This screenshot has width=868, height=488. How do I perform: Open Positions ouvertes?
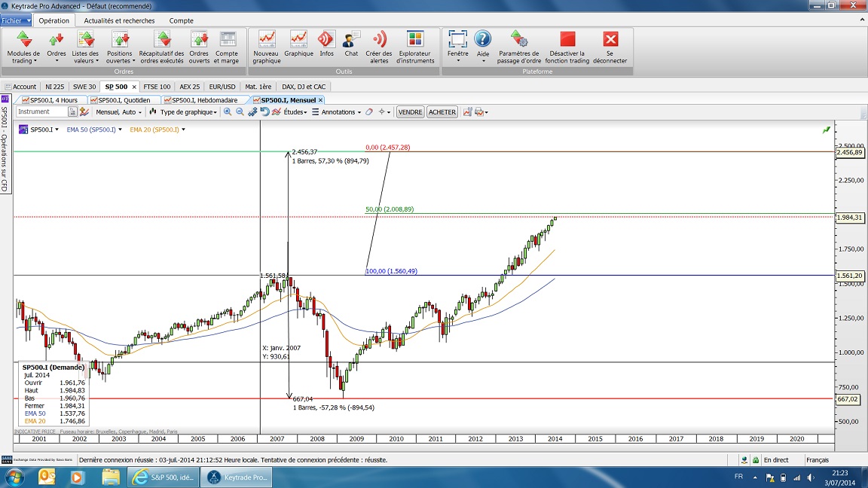[120, 47]
